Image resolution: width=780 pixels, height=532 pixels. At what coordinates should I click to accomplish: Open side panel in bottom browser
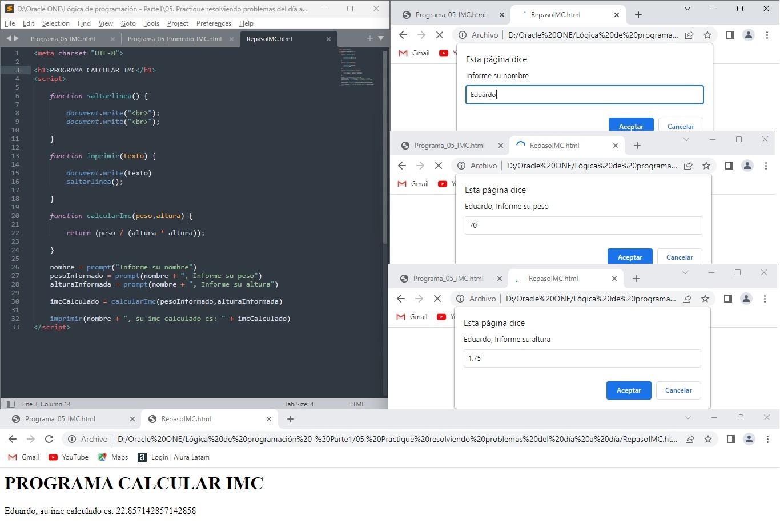point(730,439)
